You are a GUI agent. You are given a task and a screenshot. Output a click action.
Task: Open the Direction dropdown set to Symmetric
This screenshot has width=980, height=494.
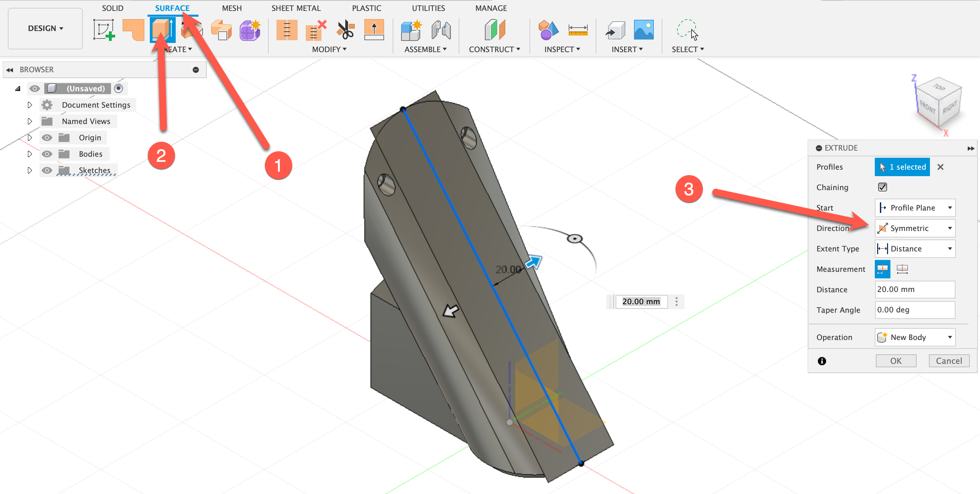(x=915, y=228)
